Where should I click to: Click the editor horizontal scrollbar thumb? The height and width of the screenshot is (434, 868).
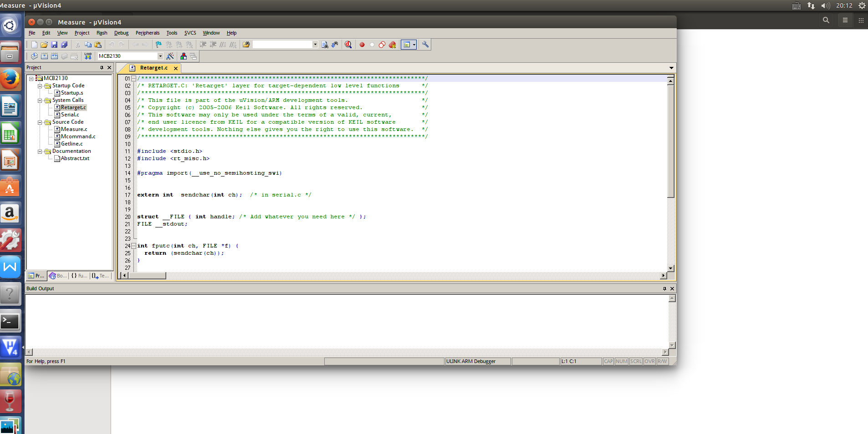147,276
